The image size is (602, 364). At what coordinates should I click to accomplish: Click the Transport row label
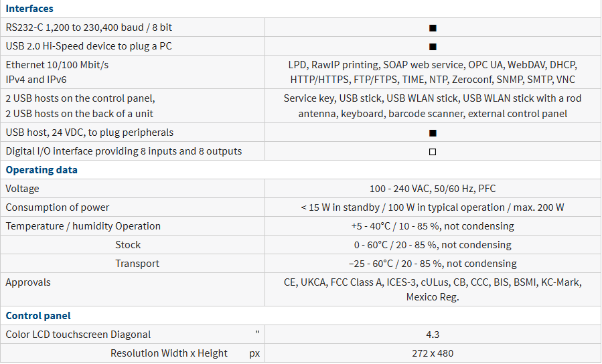coord(137,264)
